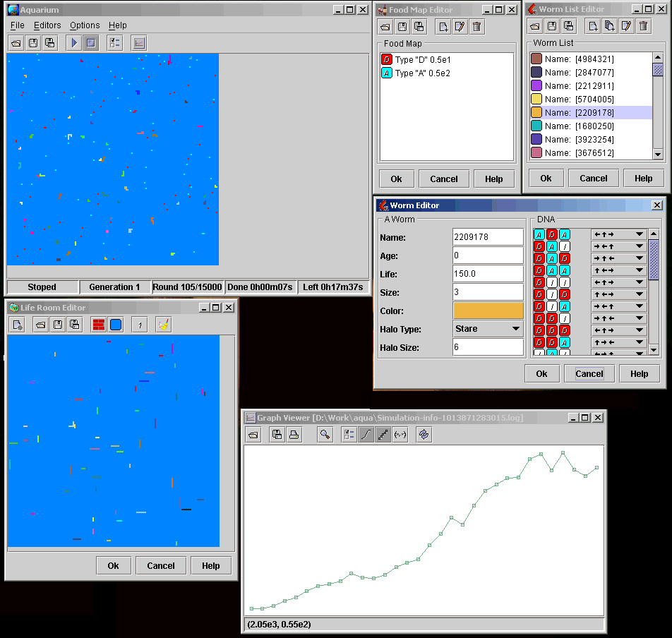This screenshot has width=672, height=638.
Task: Open the Editors menu
Action: (47, 25)
